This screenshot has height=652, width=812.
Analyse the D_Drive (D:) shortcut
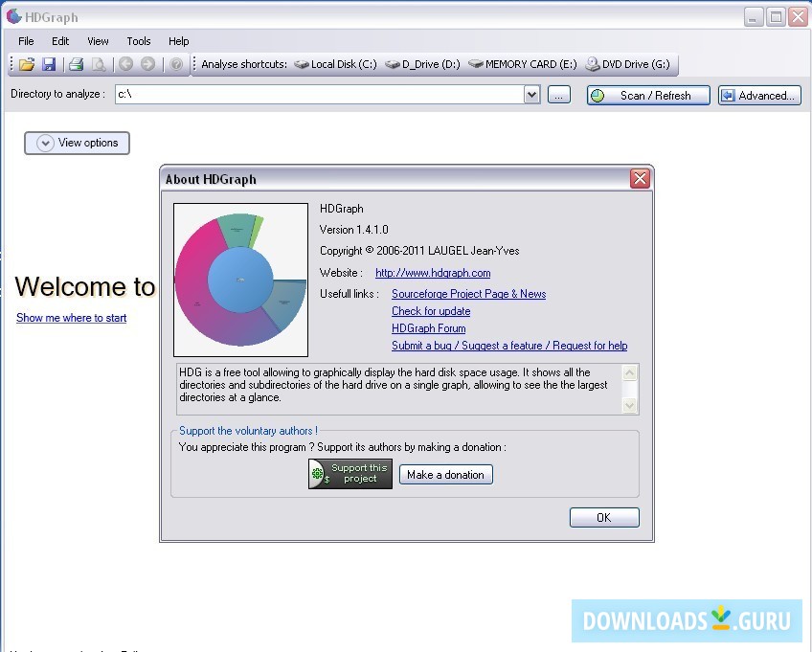click(422, 64)
